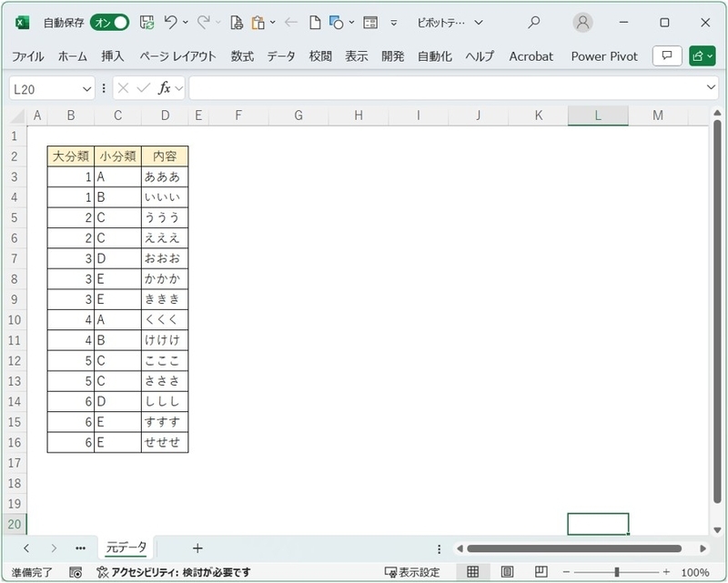Image resolution: width=728 pixels, height=583 pixels.
Task: Click accessibility 検討が必要です status message
Action: [175, 572]
